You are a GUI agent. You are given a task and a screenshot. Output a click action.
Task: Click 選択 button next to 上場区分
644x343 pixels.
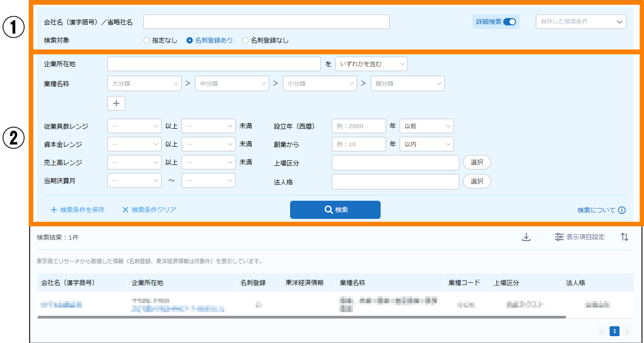477,162
